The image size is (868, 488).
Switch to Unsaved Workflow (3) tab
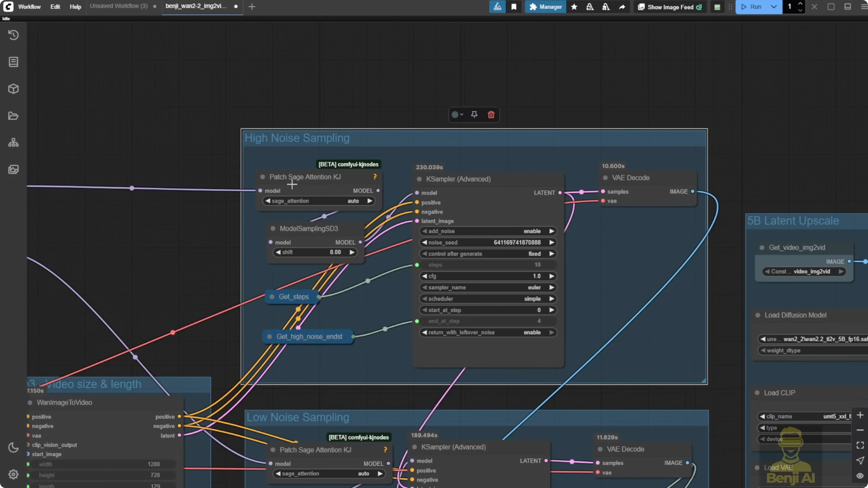click(x=119, y=6)
